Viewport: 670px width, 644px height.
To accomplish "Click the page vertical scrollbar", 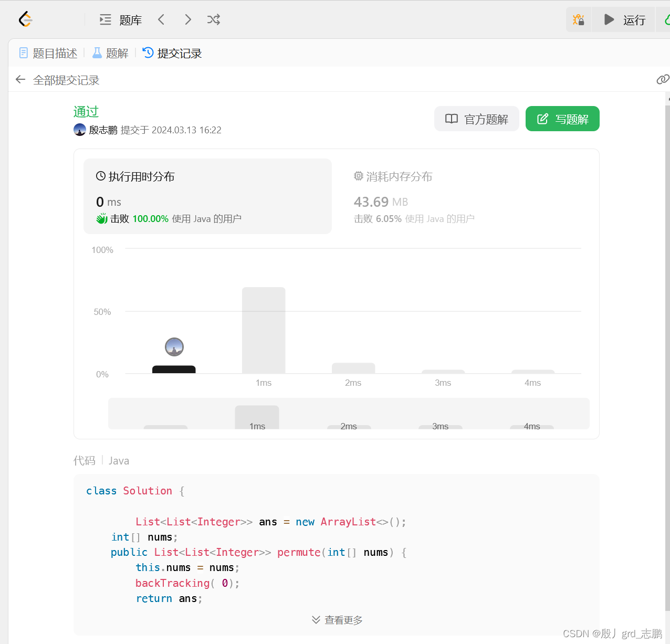I will tap(667, 357).
